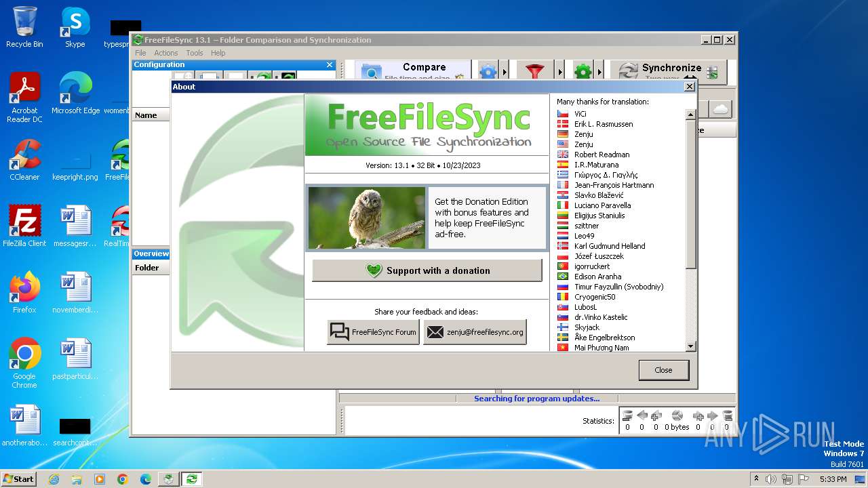The image size is (868, 488).
Task: Open comparison settings gear icon
Action: (x=488, y=70)
